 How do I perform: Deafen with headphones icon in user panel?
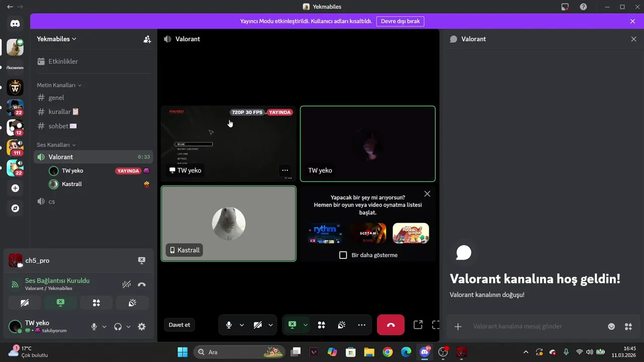point(118,327)
